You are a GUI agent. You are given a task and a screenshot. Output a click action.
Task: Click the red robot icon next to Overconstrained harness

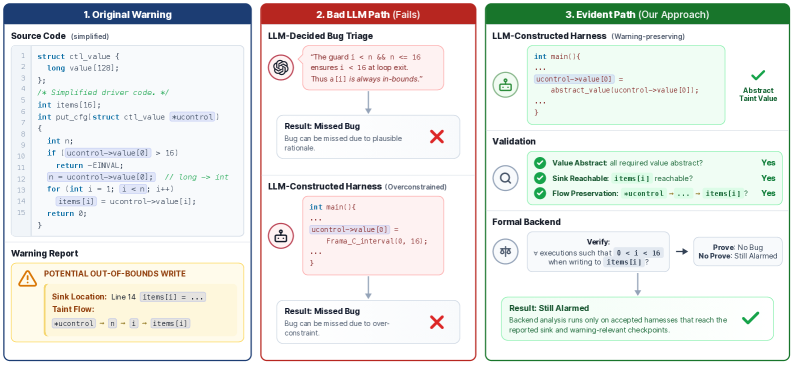point(281,236)
